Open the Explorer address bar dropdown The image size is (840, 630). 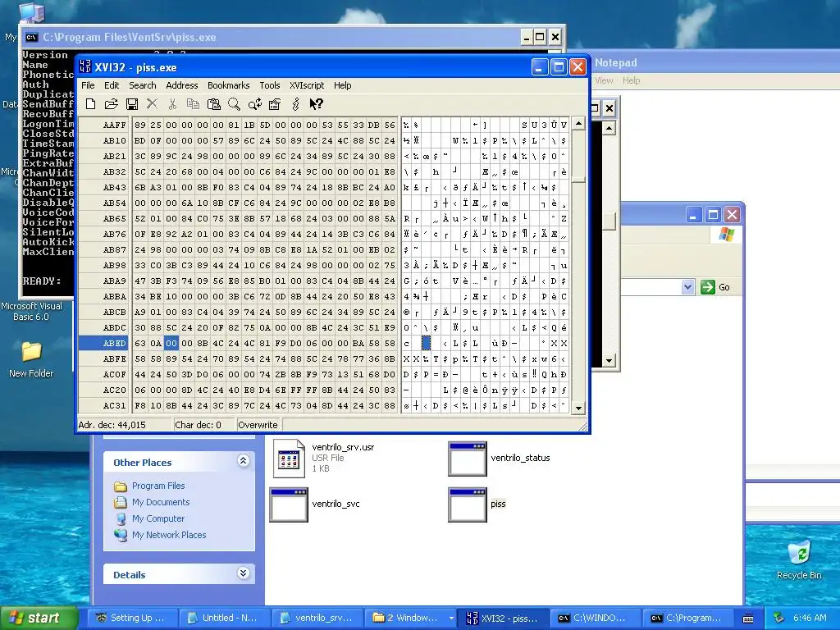688,287
